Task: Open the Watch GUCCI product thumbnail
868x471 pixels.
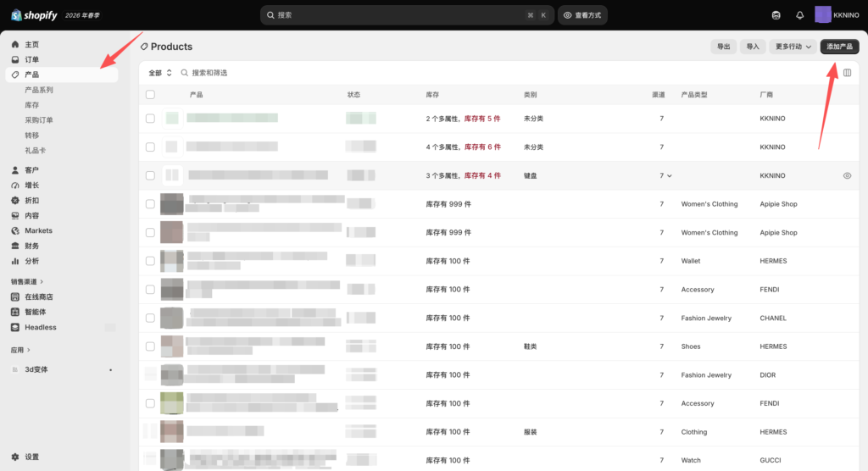Action: tap(171, 459)
